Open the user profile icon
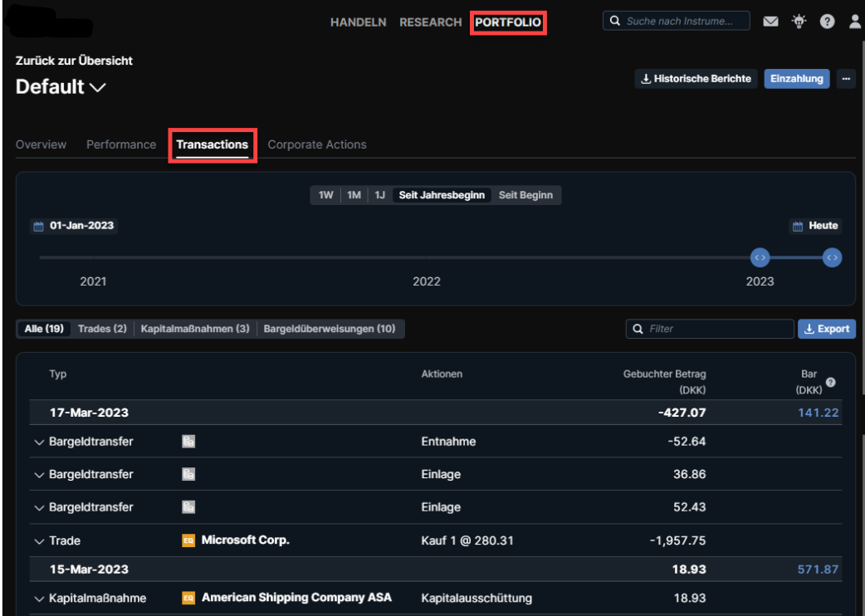This screenshot has height=616, width=865. [855, 22]
